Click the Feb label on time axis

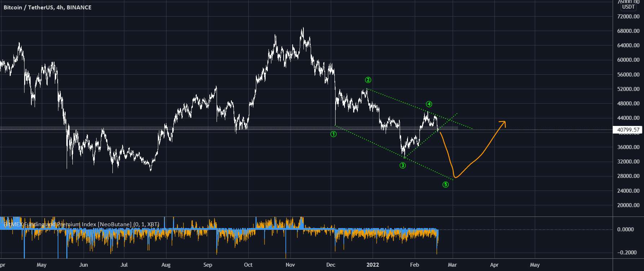pyautogui.click(x=414, y=265)
